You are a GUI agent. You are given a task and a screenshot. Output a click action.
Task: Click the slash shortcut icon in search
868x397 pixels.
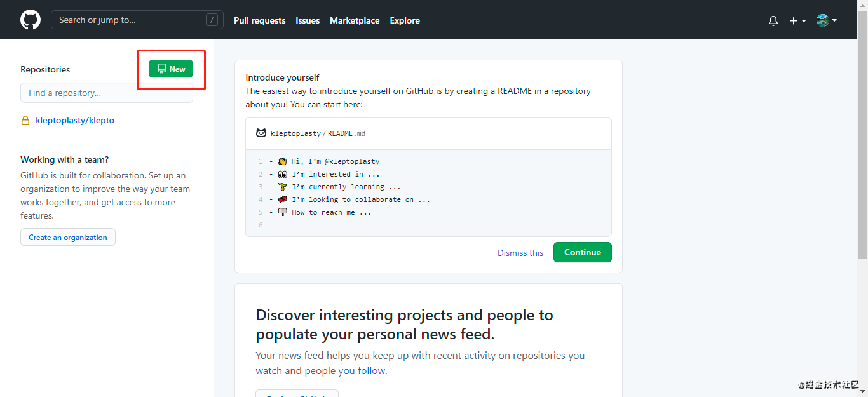(x=212, y=20)
